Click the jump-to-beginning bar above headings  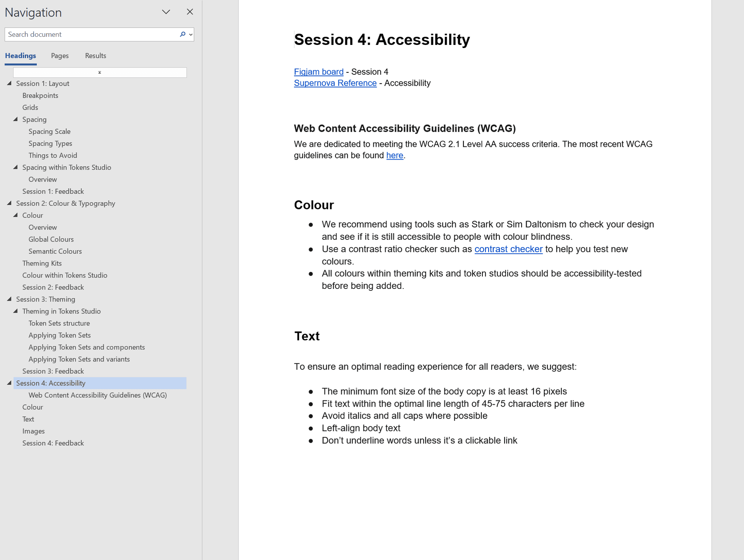[100, 72]
